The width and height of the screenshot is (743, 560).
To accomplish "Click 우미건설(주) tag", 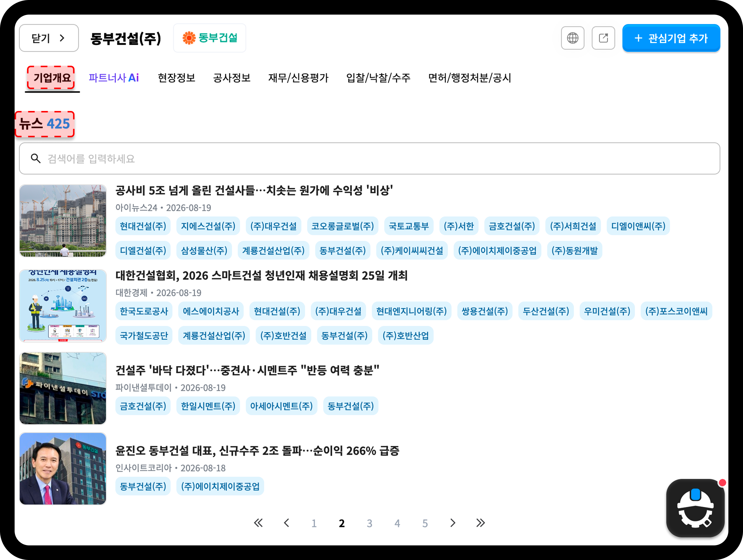I will click(607, 311).
